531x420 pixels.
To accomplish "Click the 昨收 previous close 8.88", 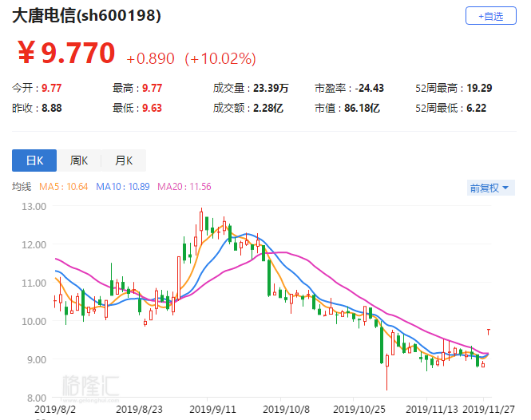I will [51, 108].
